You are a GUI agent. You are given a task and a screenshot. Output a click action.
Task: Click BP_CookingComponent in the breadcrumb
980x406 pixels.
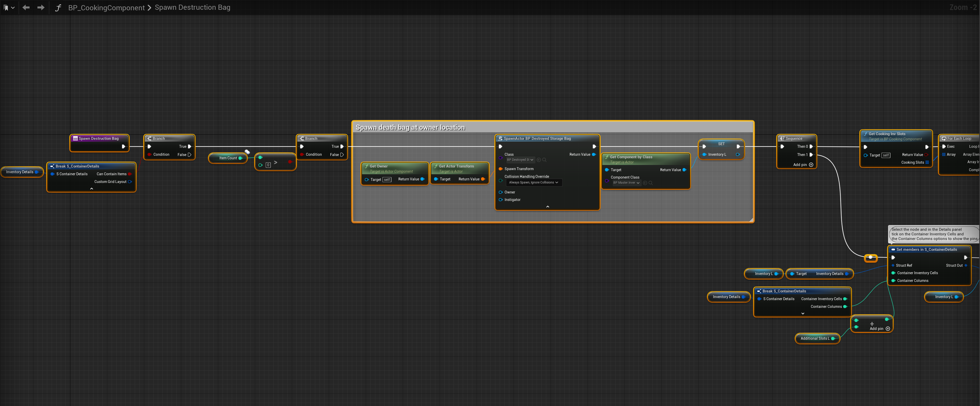point(106,8)
